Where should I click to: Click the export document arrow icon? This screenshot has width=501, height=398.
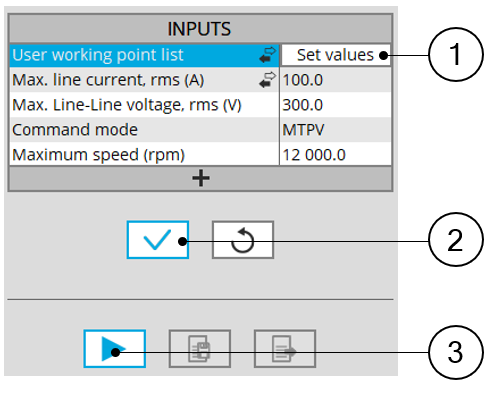click(x=285, y=349)
